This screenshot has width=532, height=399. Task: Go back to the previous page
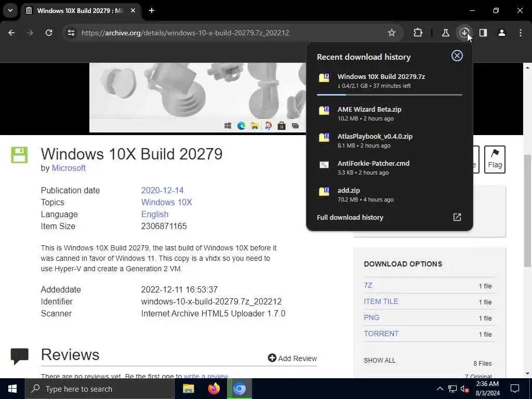click(x=11, y=33)
